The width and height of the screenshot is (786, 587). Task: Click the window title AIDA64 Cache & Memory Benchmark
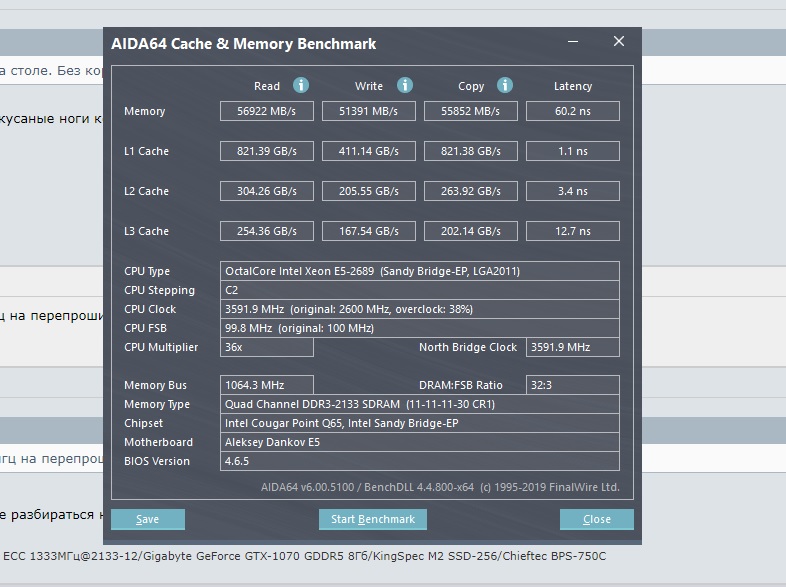coord(244,44)
